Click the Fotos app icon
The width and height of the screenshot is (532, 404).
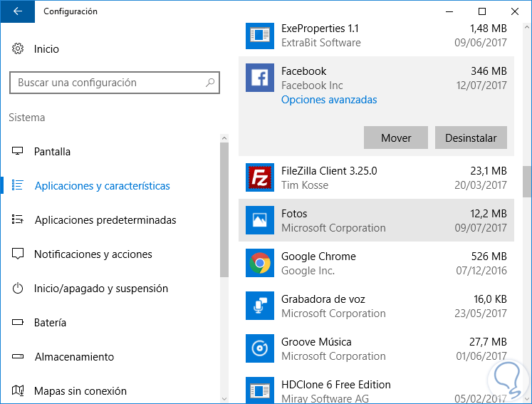pos(259,220)
